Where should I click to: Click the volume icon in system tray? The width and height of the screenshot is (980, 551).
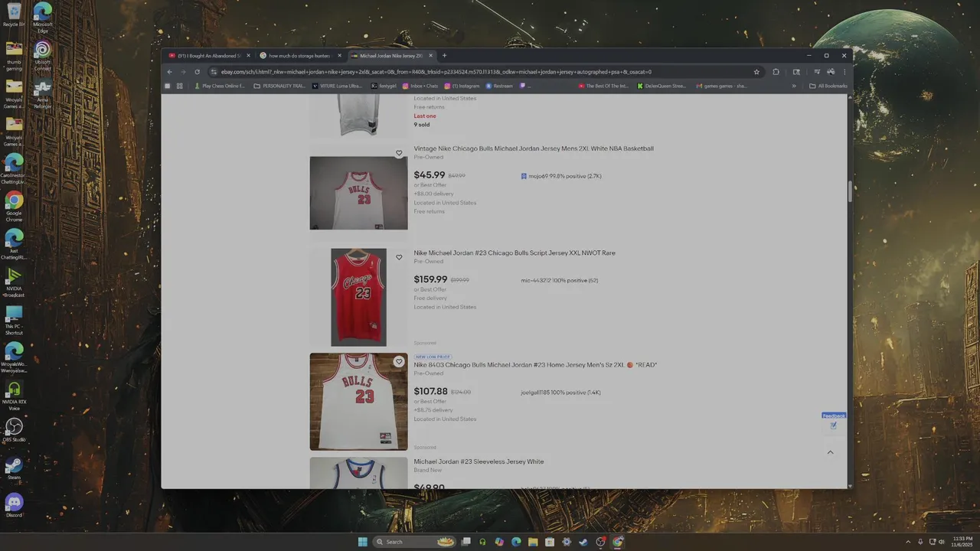tap(942, 542)
